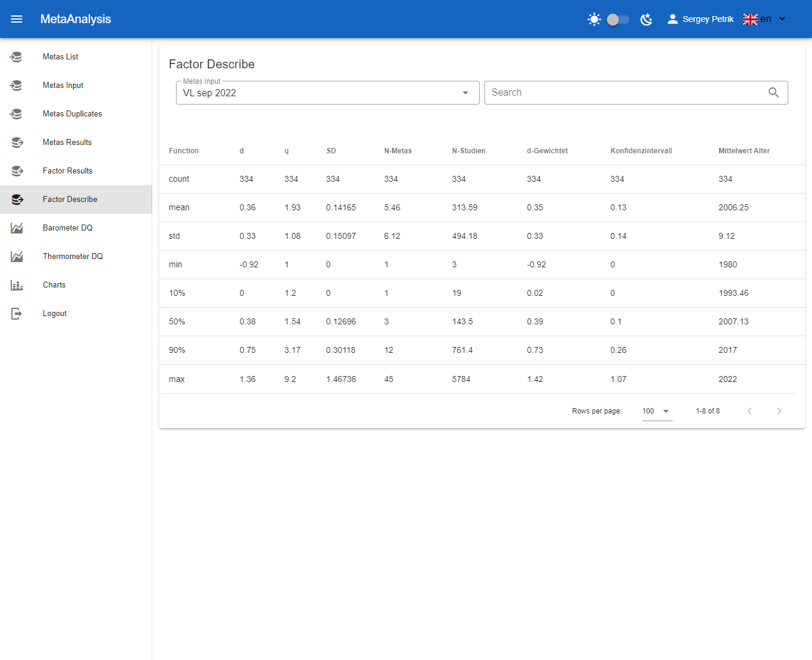The width and height of the screenshot is (812, 660).
Task: Sort by Mittelwert Alter column header
Action: [744, 151]
